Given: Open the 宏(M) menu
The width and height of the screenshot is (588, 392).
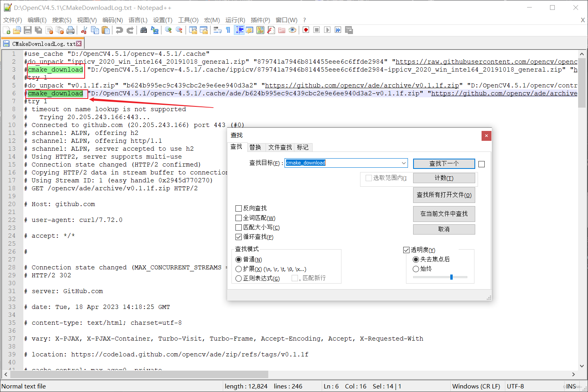Looking at the screenshot, I should pos(212,20).
